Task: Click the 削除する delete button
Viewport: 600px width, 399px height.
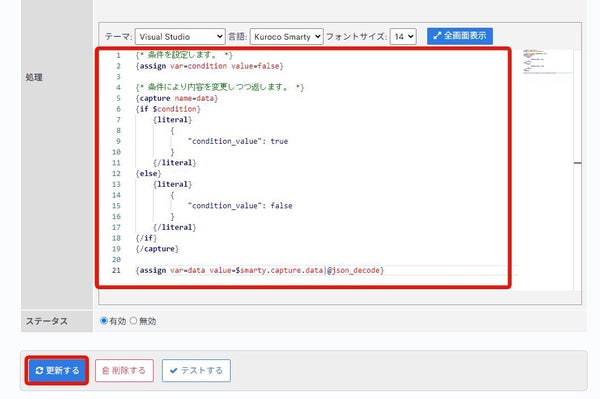Action: 124,370
